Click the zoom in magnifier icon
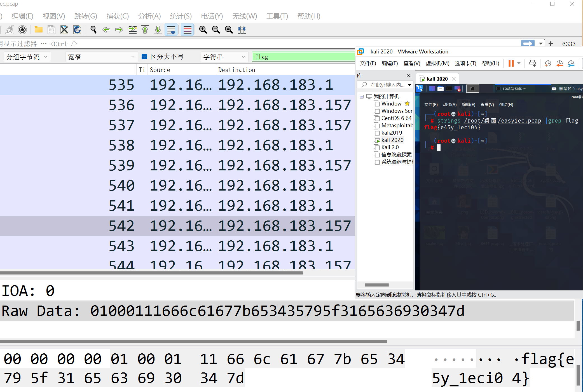 tap(203, 30)
